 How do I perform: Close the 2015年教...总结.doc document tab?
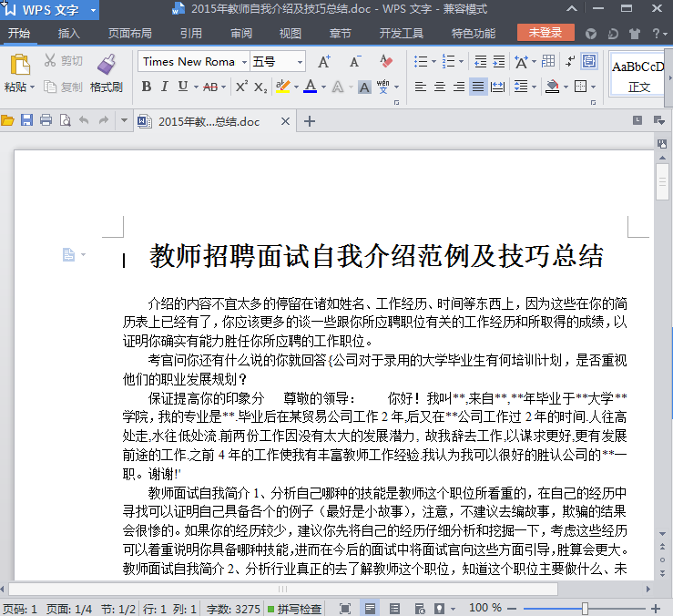point(285,121)
